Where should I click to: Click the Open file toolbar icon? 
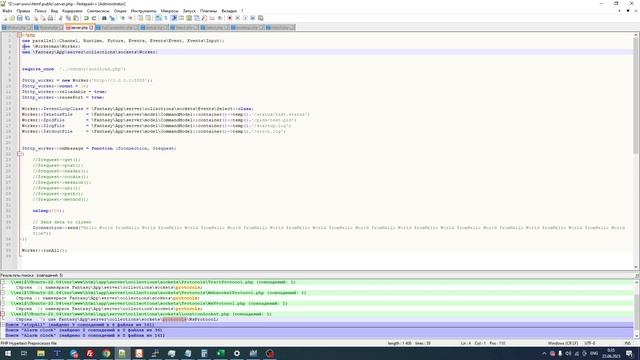(12, 18)
